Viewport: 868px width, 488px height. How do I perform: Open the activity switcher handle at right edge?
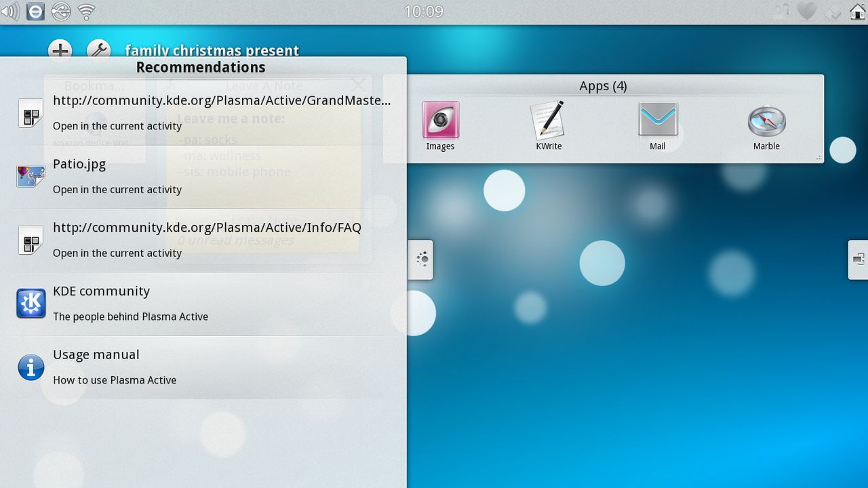(x=859, y=260)
